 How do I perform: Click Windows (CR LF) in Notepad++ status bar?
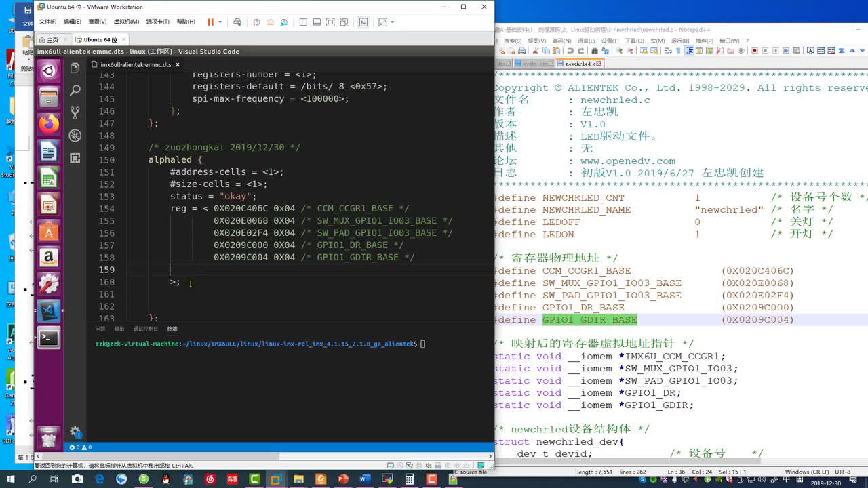[x=806, y=472]
